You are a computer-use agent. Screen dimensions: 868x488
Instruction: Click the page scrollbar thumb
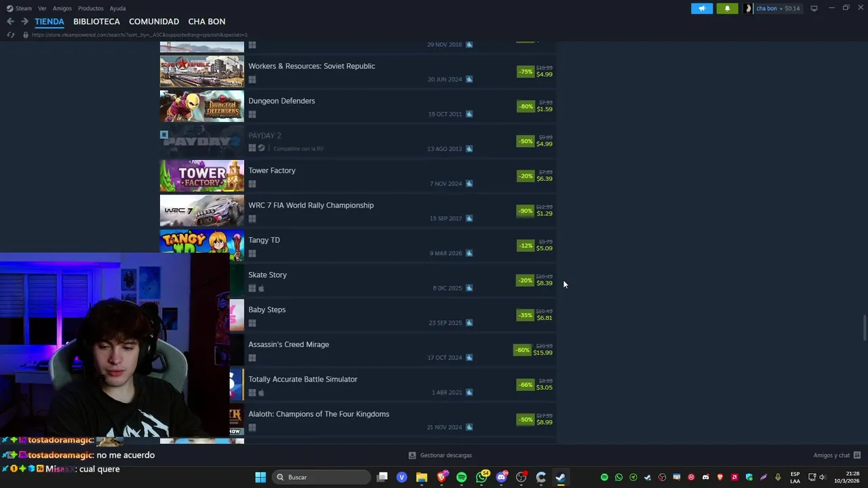click(864, 329)
